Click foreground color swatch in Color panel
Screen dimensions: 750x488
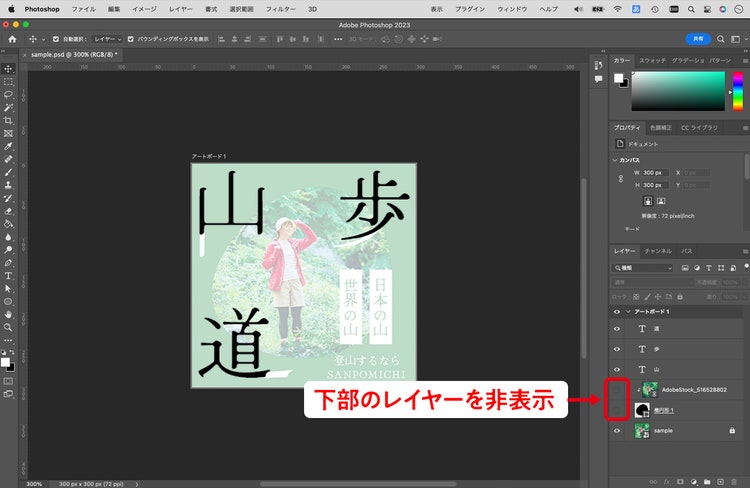[619, 78]
